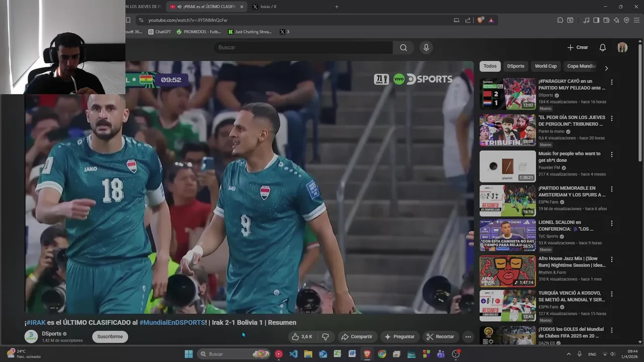Viewport: 644px width, 362px height.
Task: Open YouTube notifications bell
Action: point(602,47)
